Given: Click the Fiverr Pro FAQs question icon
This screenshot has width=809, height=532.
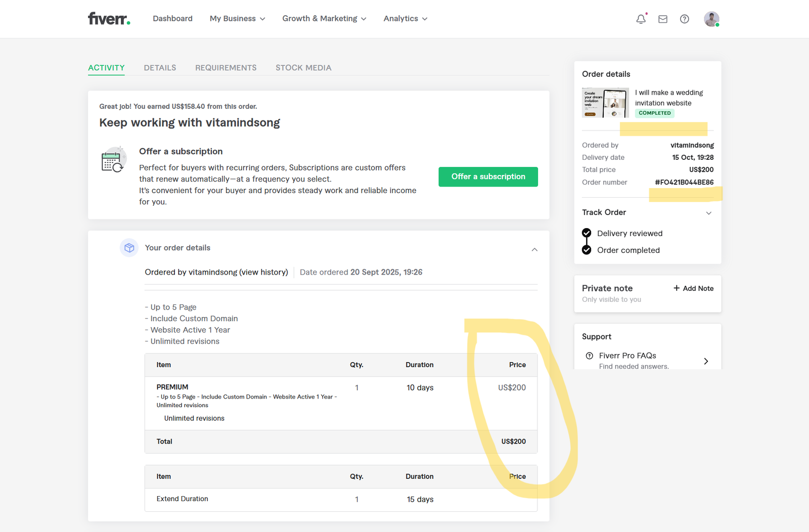Looking at the screenshot, I should pyautogui.click(x=589, y=356).
